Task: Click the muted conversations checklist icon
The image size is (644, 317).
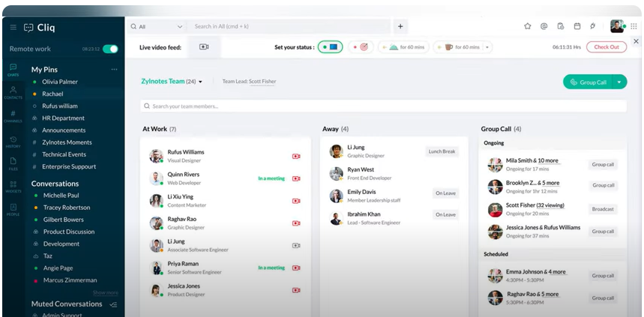Action: [114, 304]
